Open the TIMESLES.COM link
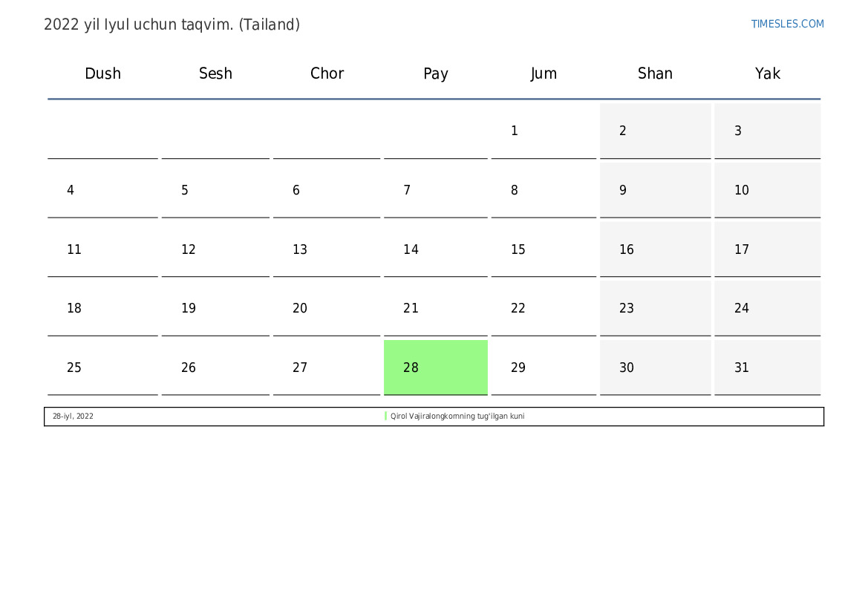The image size is (868, 614). click(x=787, y=24)
